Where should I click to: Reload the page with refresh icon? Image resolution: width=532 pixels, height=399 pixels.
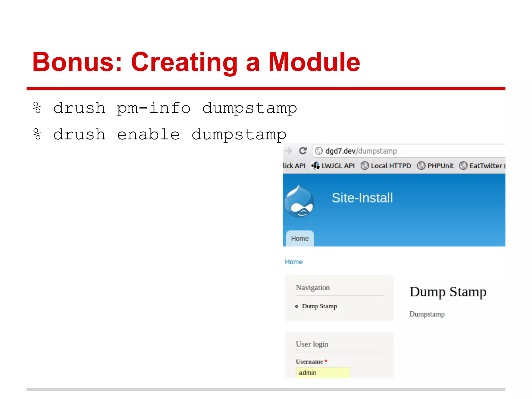click(x=303, y=151)
